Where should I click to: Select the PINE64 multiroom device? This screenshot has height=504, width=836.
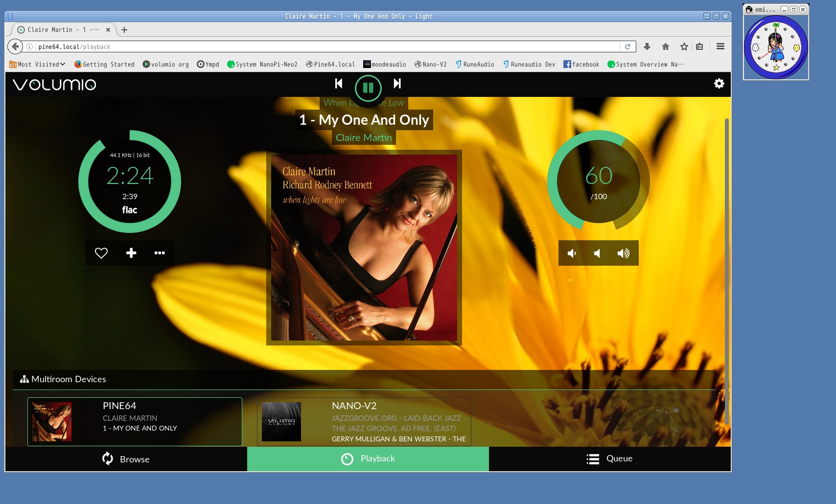click(135, 421)
